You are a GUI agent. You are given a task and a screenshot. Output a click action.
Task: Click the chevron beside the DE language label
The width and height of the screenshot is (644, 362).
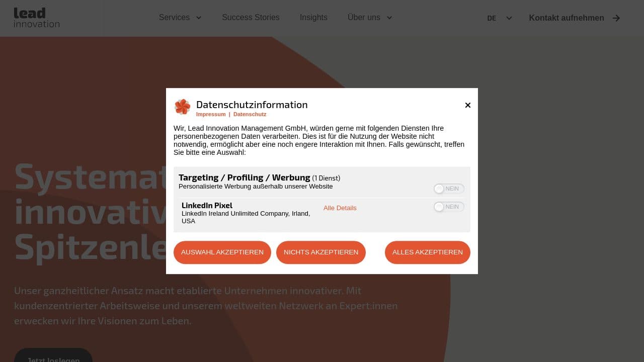coord(509,18)
